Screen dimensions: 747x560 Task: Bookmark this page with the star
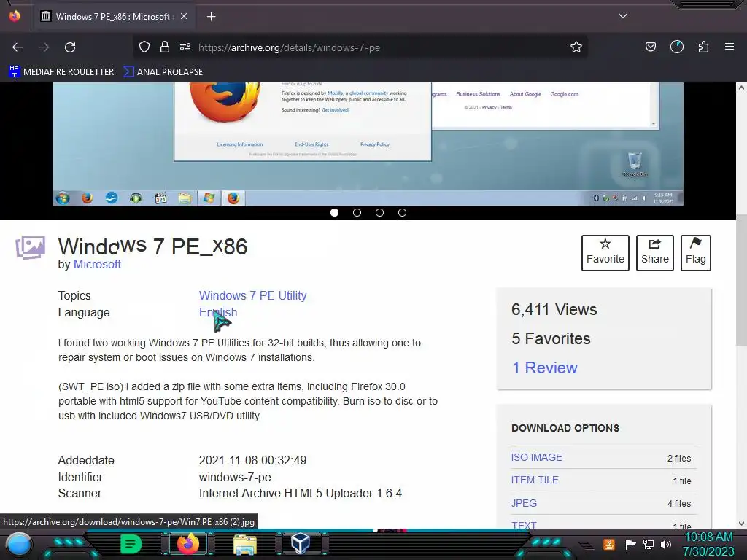pos(576,47)
